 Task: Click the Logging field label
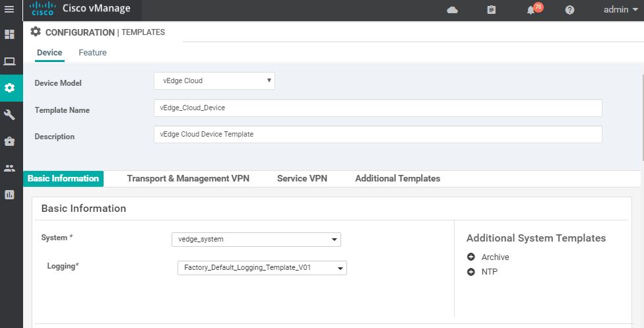click(63, 266)
